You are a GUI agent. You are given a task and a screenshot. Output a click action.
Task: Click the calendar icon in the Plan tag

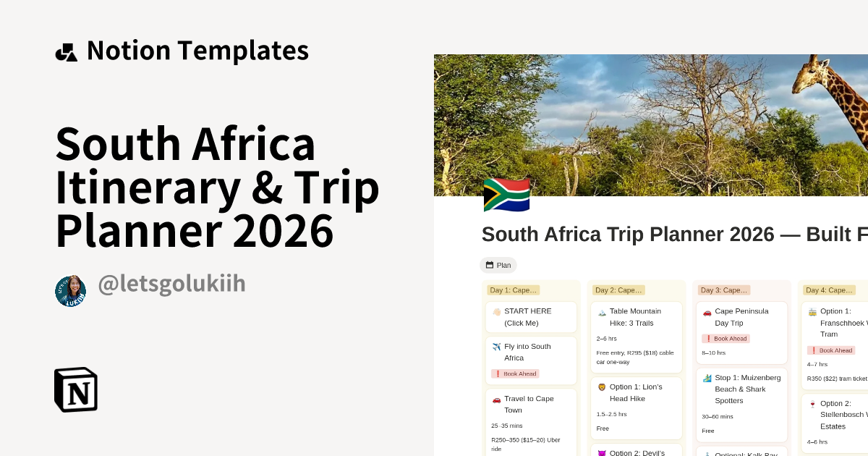[x=489, y=265]
